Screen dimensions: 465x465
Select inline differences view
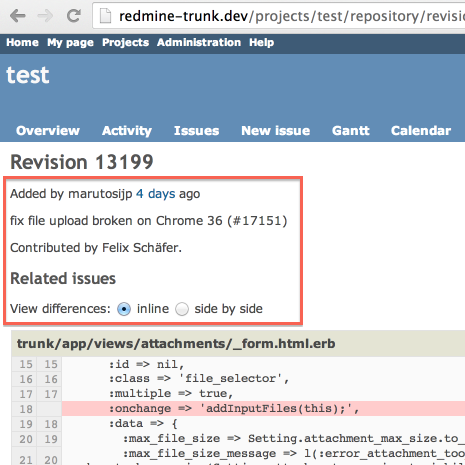[x=124, y=309]
